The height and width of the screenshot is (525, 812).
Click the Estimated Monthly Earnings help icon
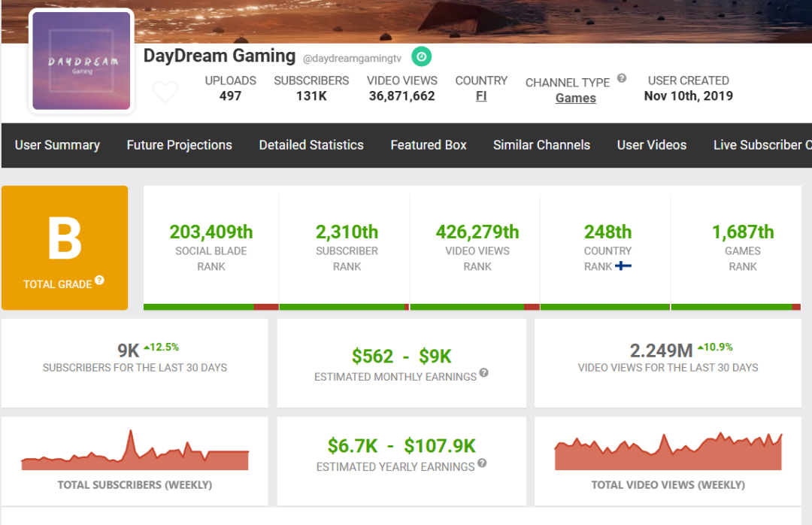[483, 372]
